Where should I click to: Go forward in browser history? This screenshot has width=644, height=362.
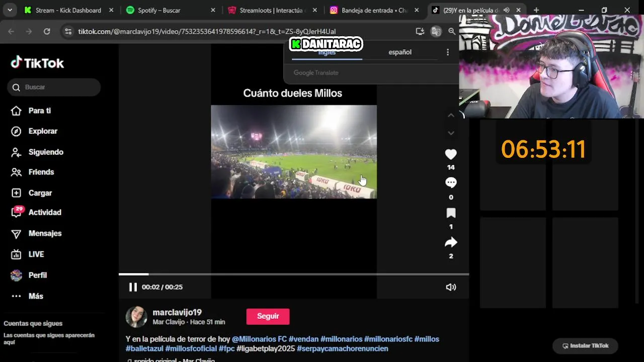click(x=29, y=31)
